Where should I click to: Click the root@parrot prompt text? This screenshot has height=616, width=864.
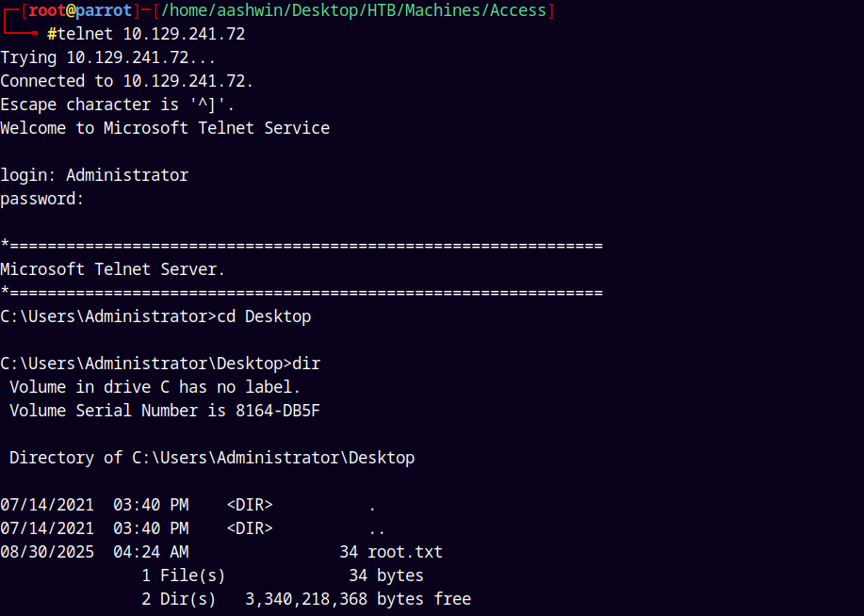[x=80, y=10]
